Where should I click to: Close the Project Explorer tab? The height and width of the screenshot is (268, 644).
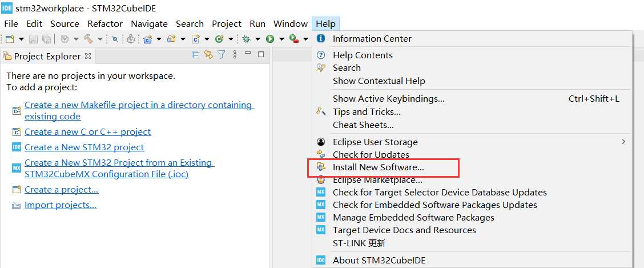pos(87,56)
